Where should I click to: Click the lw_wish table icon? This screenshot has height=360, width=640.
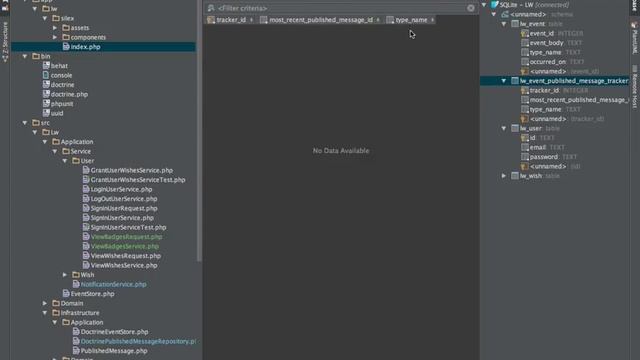click(515, 176)
